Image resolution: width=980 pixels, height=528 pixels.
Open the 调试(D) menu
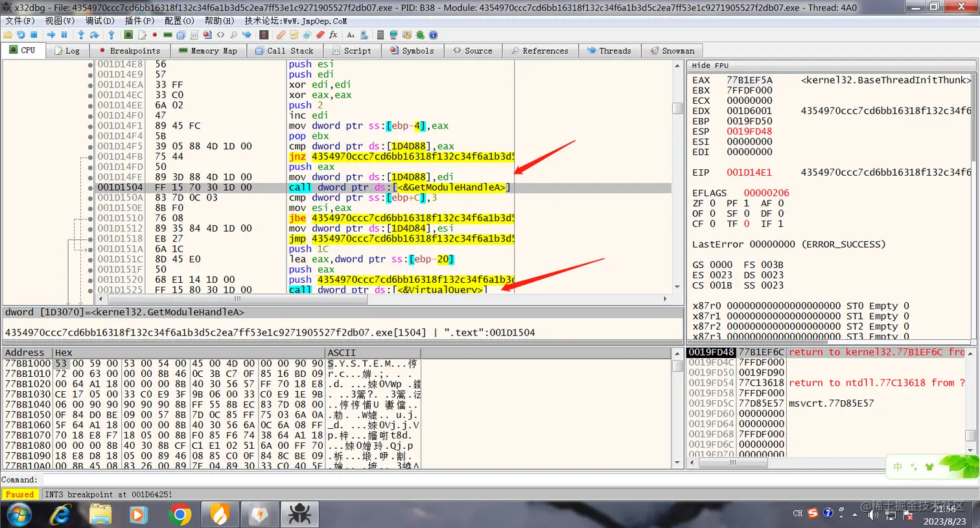[x=99, y=21]
